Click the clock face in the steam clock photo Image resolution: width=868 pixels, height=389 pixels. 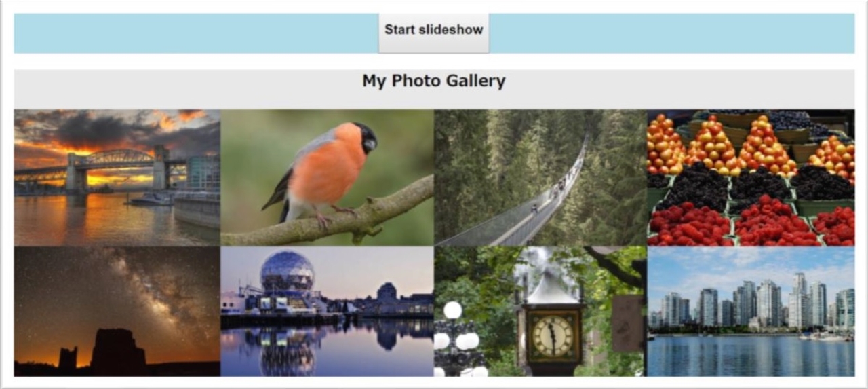tap(551, 335)
